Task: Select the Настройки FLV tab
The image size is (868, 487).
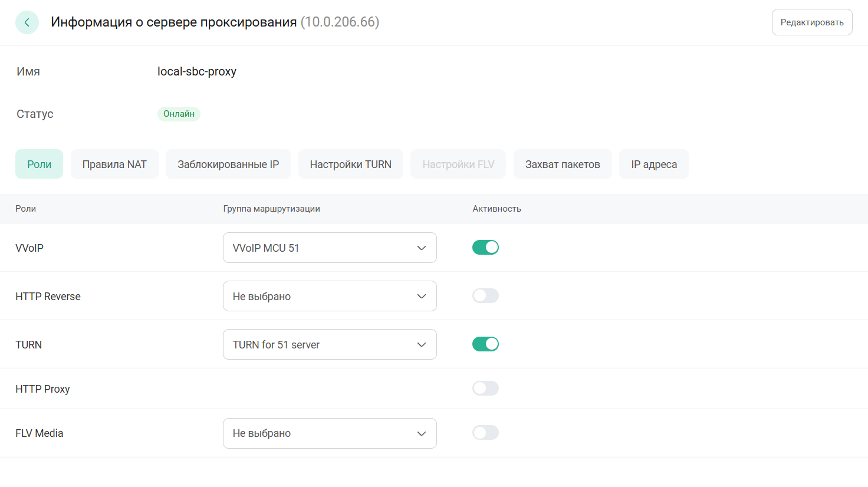Action: [458, 164]
